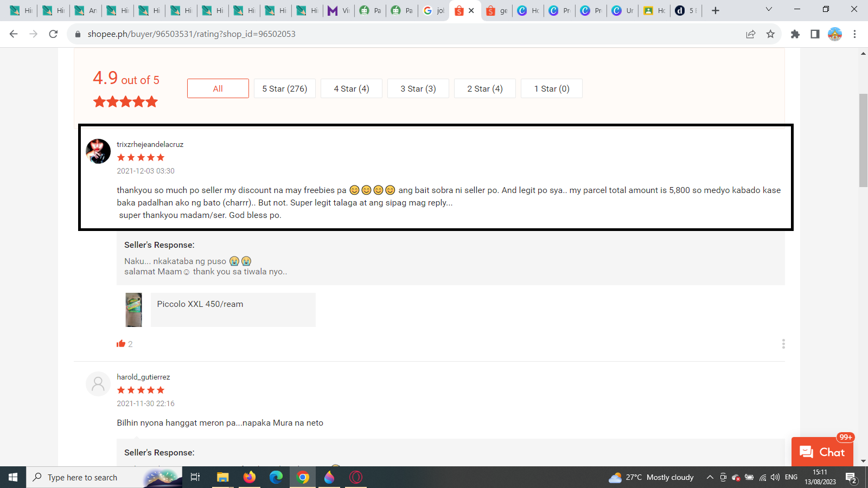Share this page from the address bar
868x488 pixels.
(751, 34)
